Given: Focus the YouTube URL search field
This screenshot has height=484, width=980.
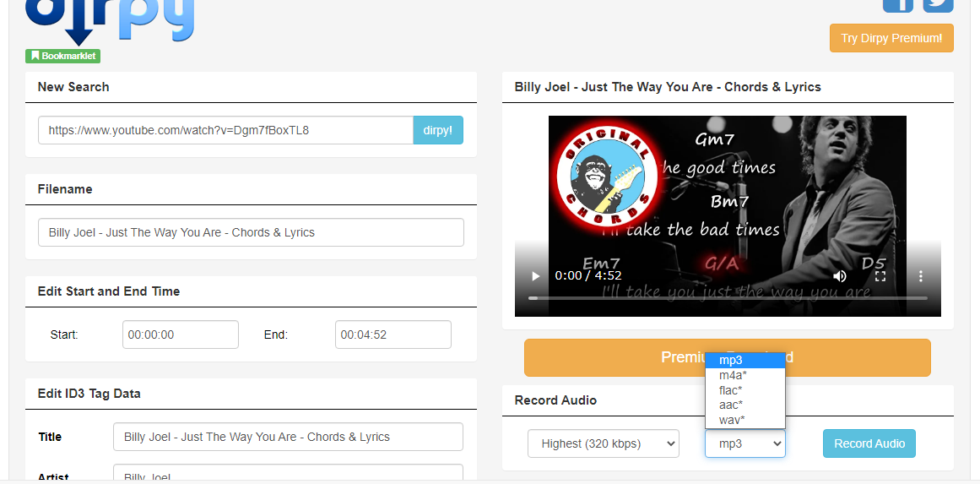Looking at the screenshot, I should tap(225, 130).
